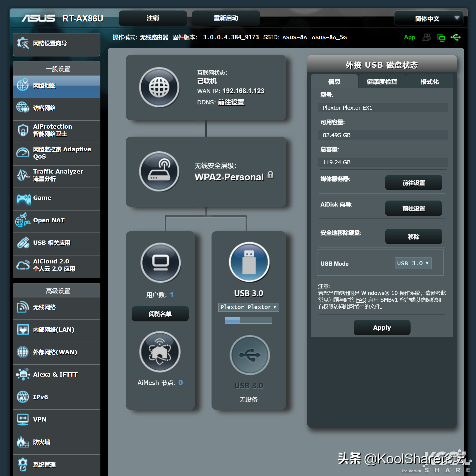Click the internet status globe icon
The width and height of the screenshot is (476, 476).
pos(159,87)
